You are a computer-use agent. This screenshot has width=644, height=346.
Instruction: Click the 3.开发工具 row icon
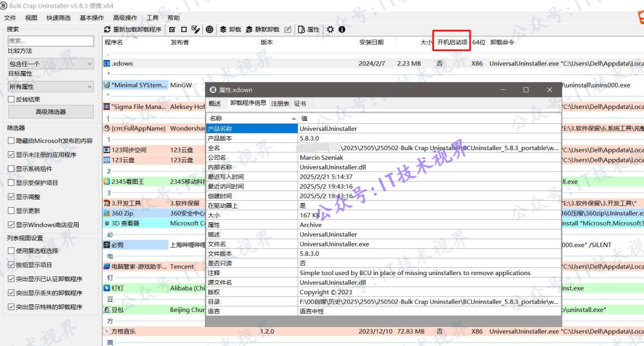[x=107, y=203]
